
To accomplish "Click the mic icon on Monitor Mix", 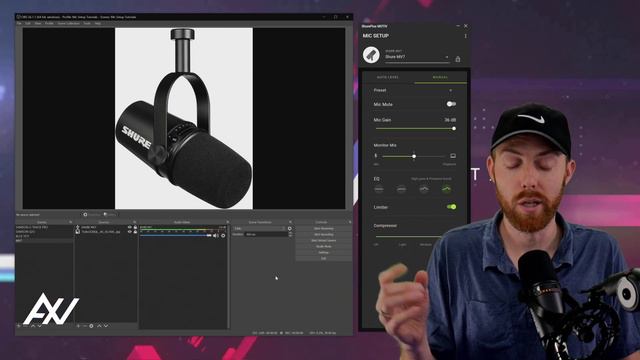I will pyautogui.click(x=376, y=156).
